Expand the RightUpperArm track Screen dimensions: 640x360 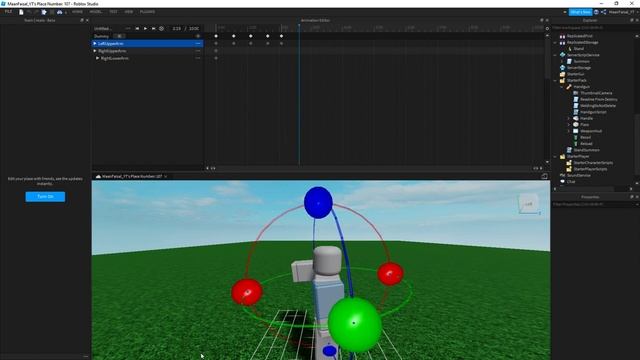point(95,51)
